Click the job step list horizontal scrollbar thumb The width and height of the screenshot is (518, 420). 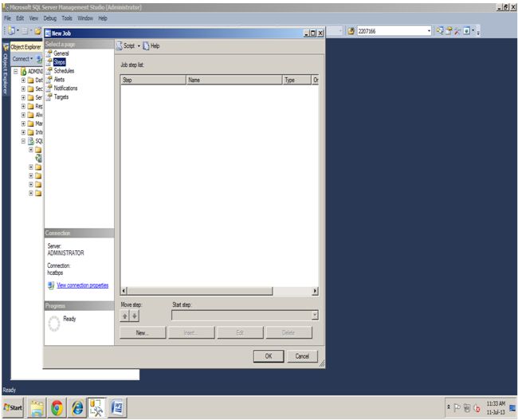tap(200, 291)
